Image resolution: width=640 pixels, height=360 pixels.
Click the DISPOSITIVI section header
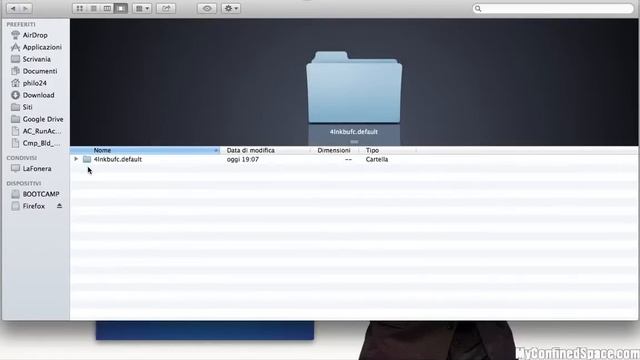24,183
